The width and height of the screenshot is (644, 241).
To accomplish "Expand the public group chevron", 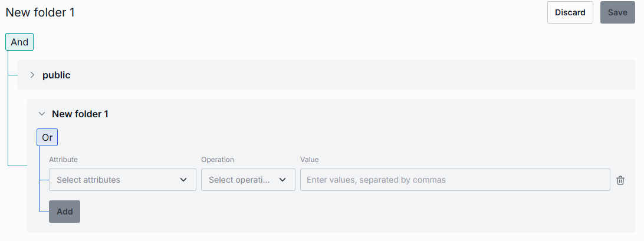I will 32,75.
